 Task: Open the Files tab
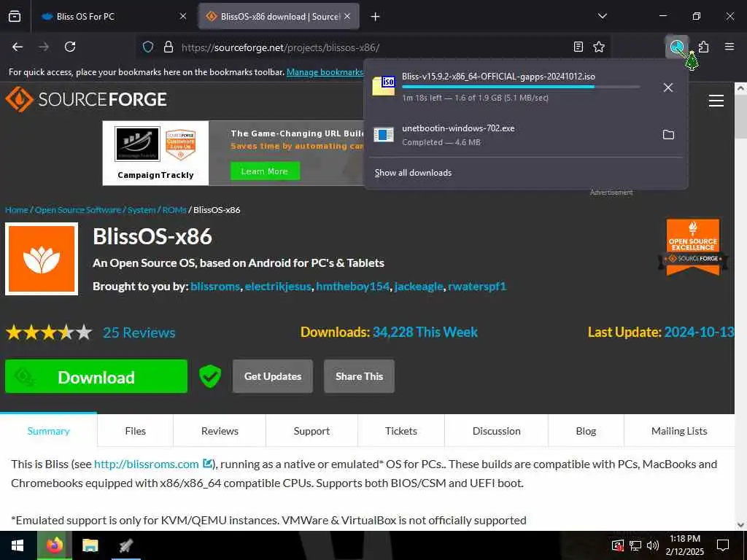(x=135, y=431)
